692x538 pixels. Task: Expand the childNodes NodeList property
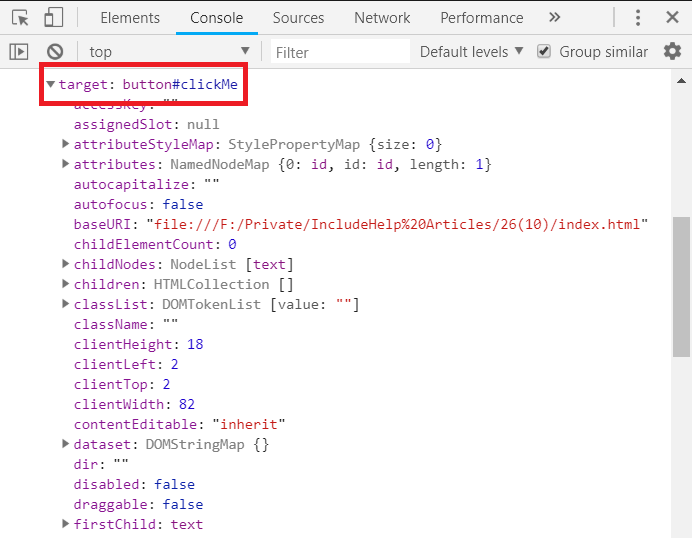coord(65,264)
